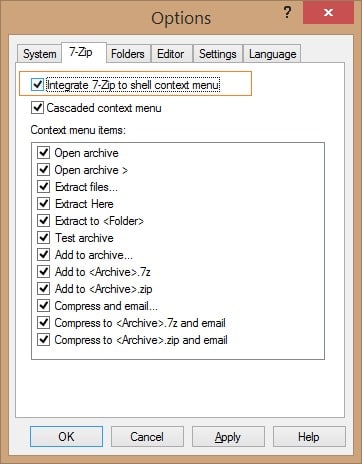This screenshot has height=464, width=362.
Task: Close the Options dialog
Action: [328, 13]
